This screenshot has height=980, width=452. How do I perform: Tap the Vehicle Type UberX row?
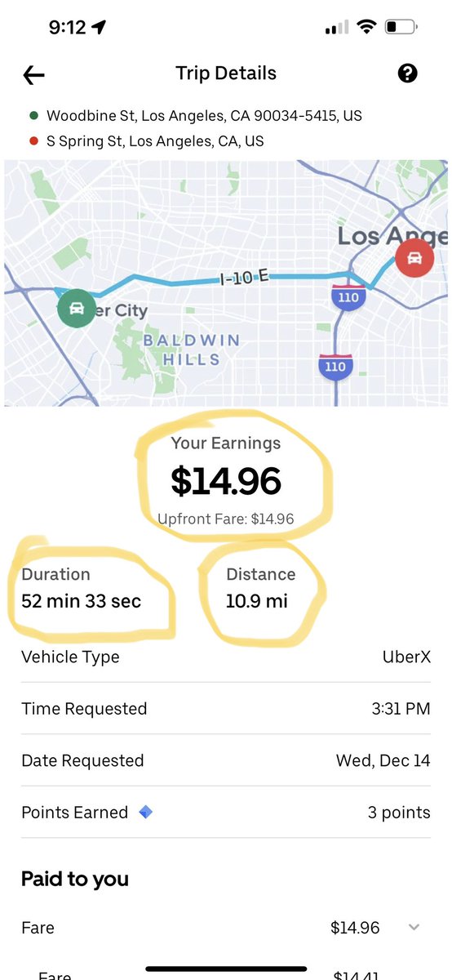226,657
